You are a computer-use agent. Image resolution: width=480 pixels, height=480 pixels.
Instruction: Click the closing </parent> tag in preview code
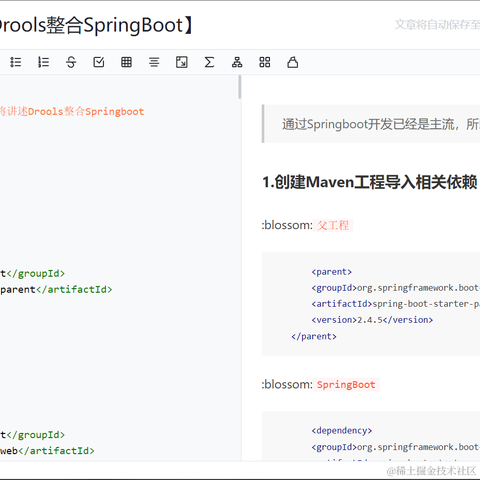(x=314, y=336)
